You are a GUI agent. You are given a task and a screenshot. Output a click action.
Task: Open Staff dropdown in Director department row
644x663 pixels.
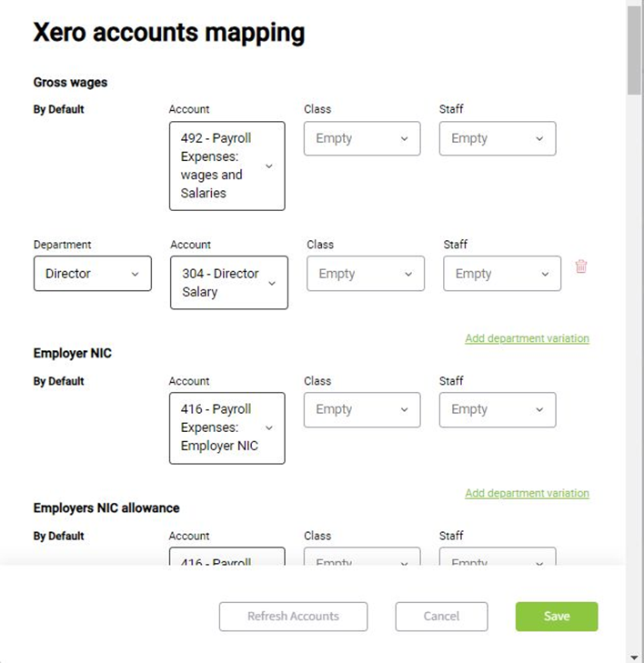click(x=502, y=273)
